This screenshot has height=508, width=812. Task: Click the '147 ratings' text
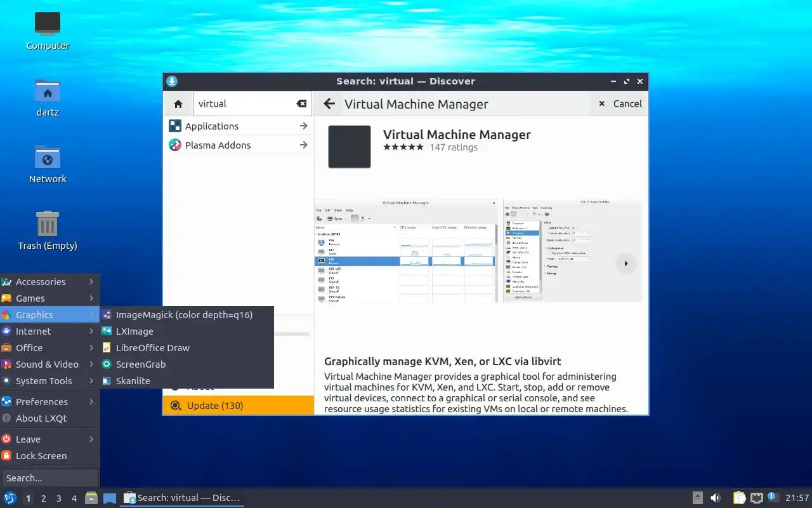[454, 147]
